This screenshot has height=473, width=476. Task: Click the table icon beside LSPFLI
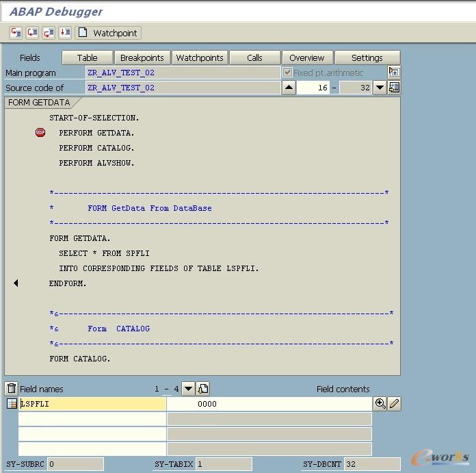click(12, 404)
